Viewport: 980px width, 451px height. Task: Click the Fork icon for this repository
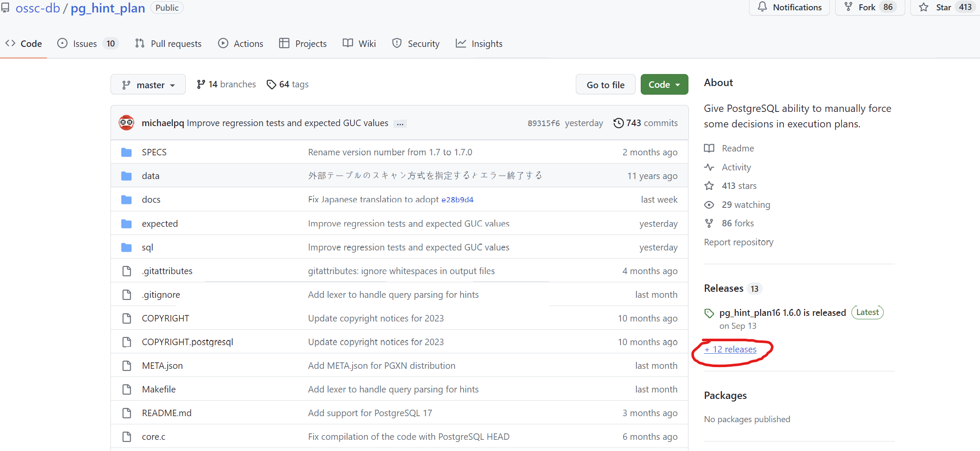[848, 6]
